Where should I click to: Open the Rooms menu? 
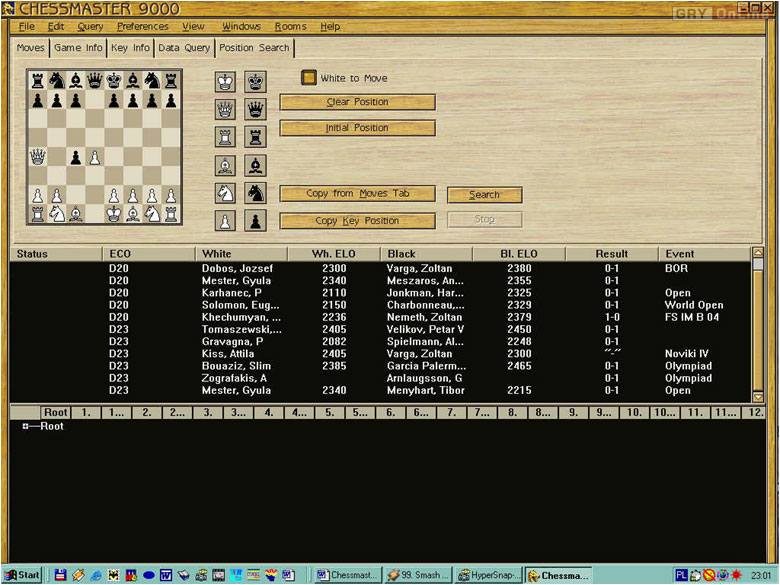pos(291,26)
